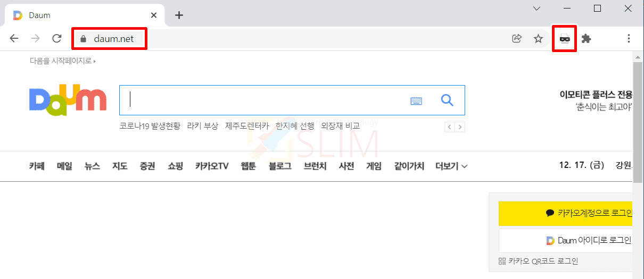Close the Daum tab
This screenshot has width=644, height=279.
154,15
